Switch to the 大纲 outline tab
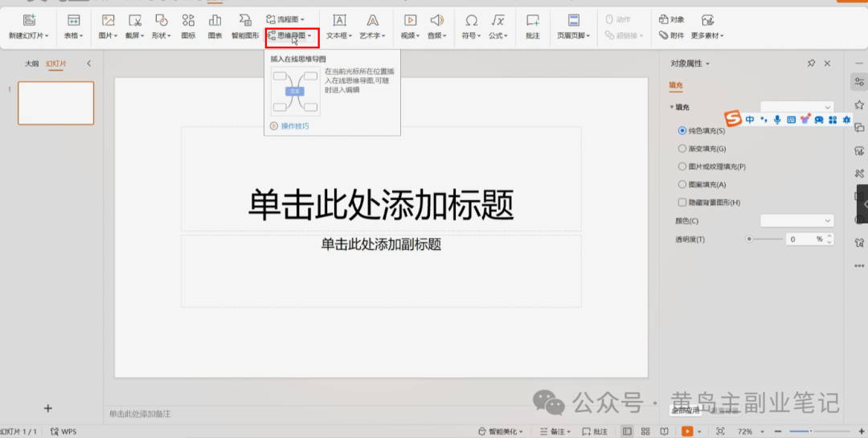The height and width of the screenshot is (438, 868). (31, 63)
